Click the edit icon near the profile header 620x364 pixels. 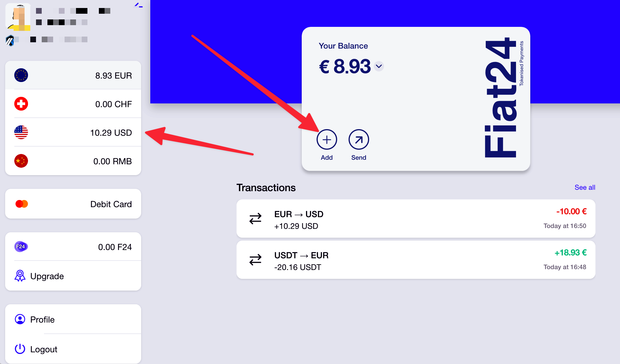coord(138,5)
